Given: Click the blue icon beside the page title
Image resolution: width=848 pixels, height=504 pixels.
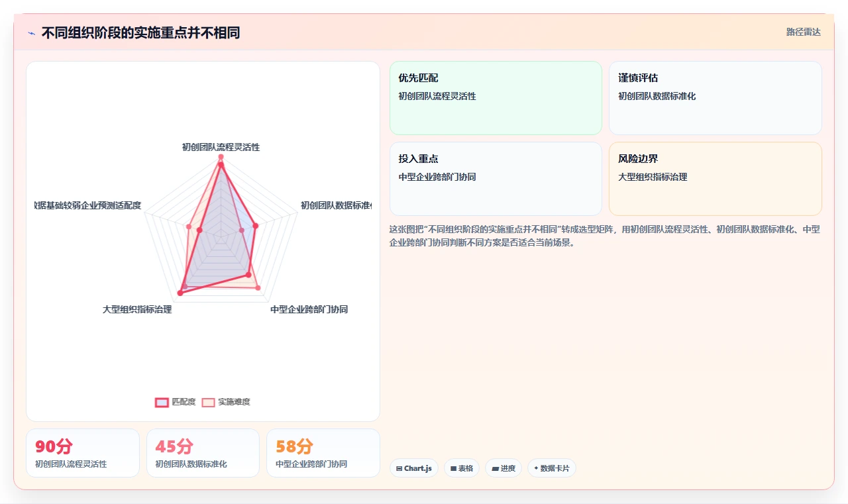Looking at the screenshot, I should 31,33.
